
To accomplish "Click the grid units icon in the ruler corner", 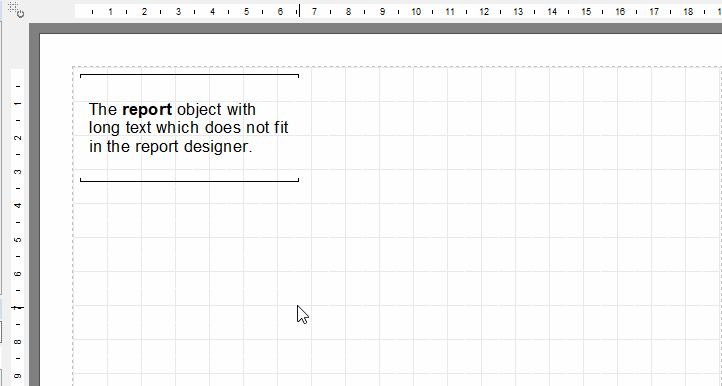I will pos(16,9).
